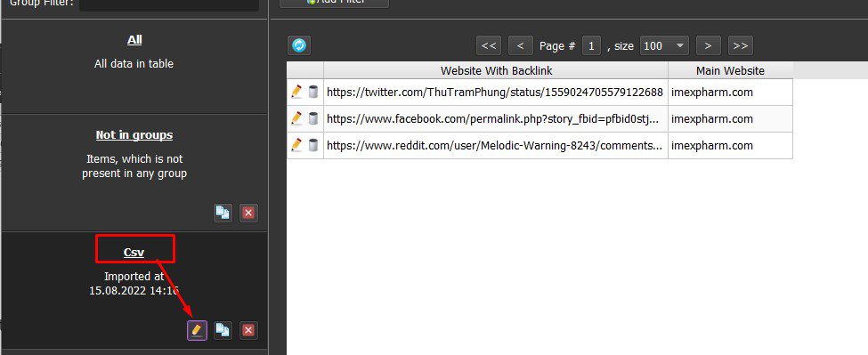Delete the facebook.com backlink row
Viewport: 868px width, 355px height.
click(x=313, y=118)
